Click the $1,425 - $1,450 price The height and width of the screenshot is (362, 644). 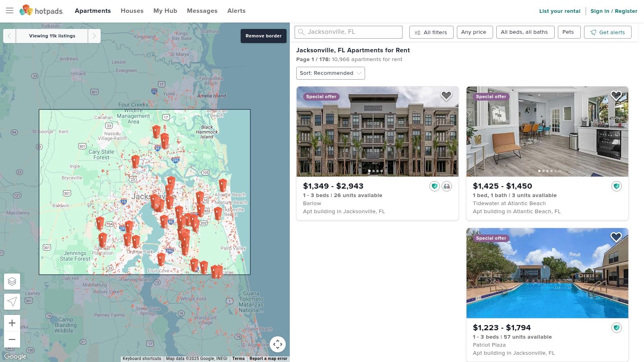point(502,186)
